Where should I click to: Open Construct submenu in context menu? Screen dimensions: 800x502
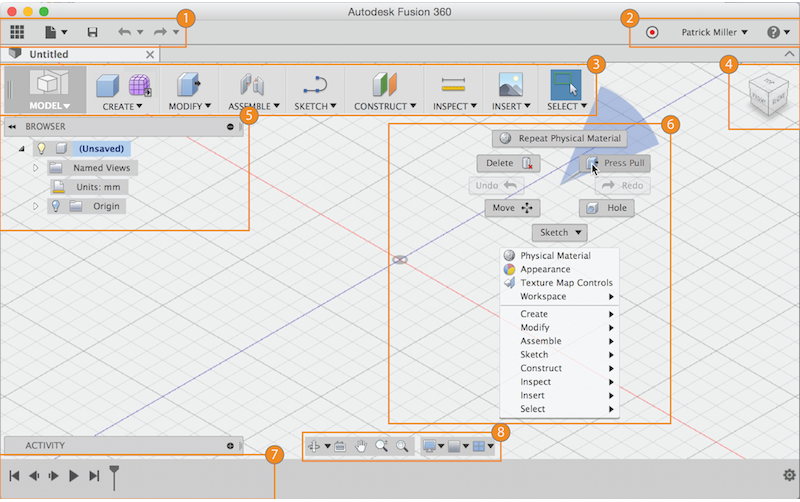[x=560, y=368]
